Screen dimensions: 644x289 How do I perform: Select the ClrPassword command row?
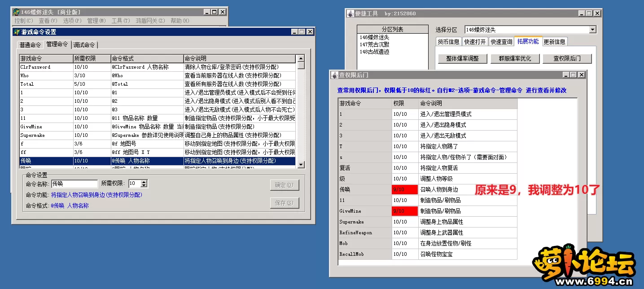(x=158, y=67)
